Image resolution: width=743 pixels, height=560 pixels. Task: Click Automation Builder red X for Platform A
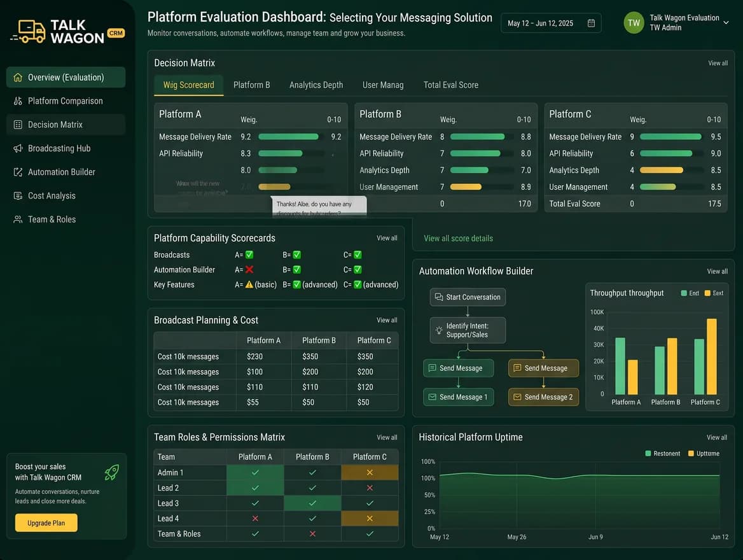pyautogui.click(x=249, y=269)
